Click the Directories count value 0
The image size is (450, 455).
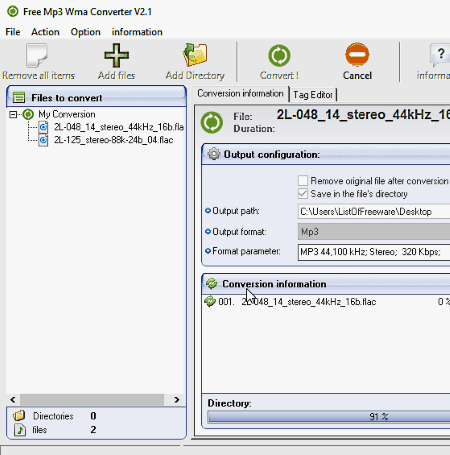93,416
